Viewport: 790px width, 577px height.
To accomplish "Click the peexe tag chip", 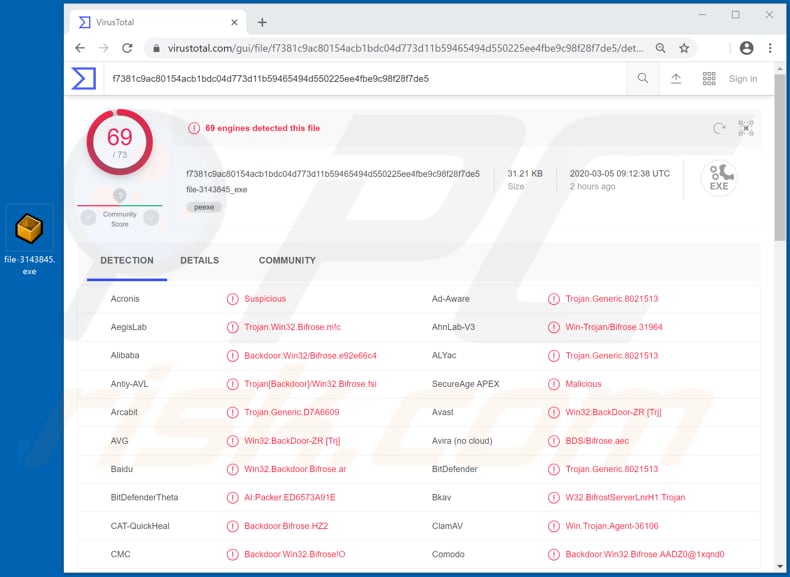I will (204, 207).
